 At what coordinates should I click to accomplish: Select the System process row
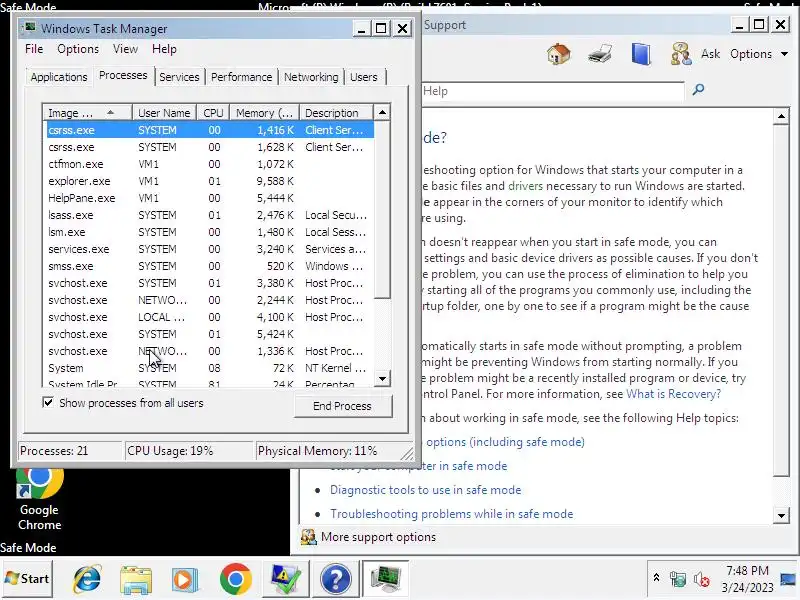[x=209, y=368]
